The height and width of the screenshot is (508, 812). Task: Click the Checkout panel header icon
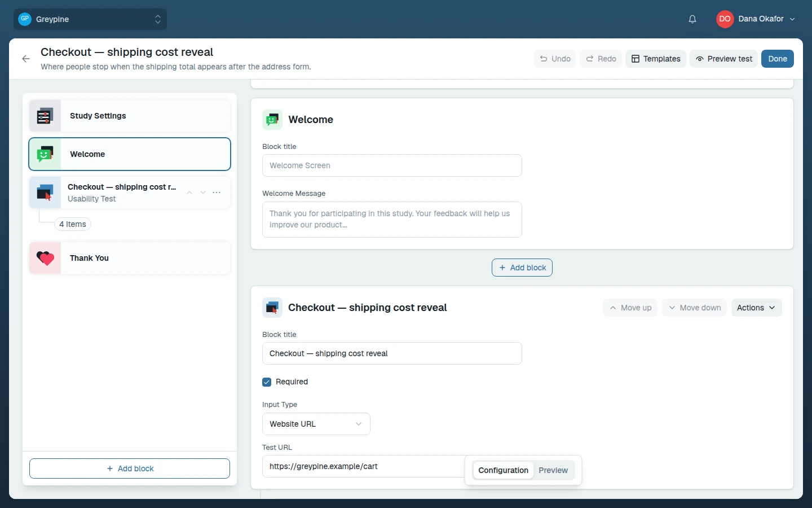click(272, 308)
